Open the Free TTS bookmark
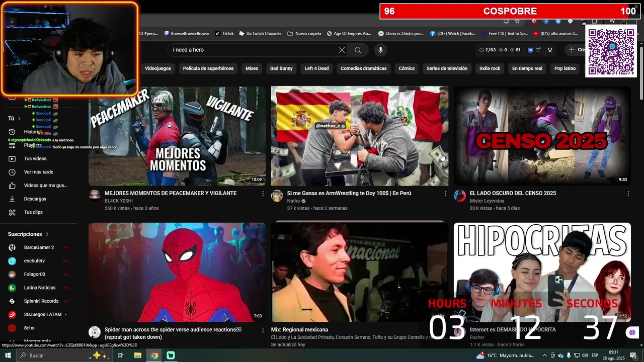Viewport: 644px width, 362px height. 505,34
